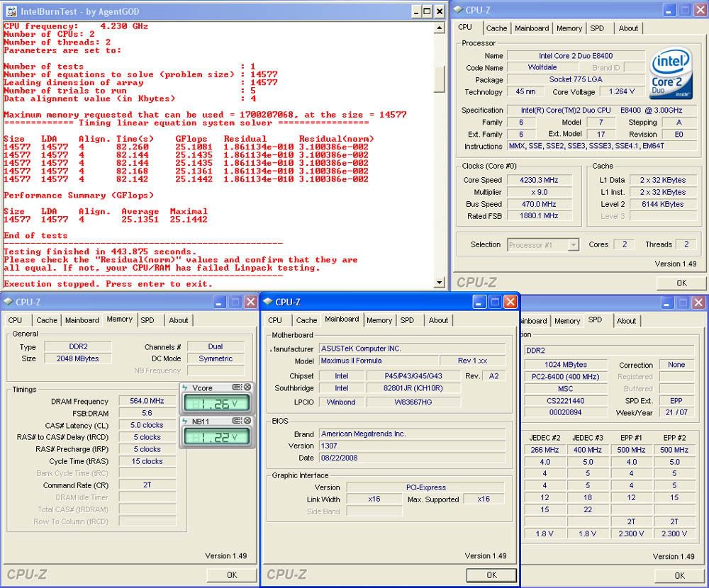Click the CAS# Latency value '5.0 clocks'
Image resolution: width=709 pixels, height=588 pixels.
click(147, 425)
